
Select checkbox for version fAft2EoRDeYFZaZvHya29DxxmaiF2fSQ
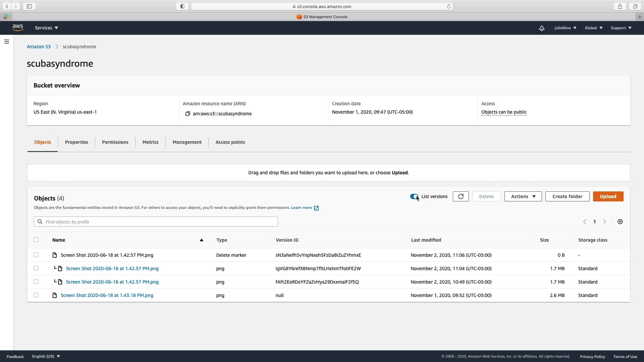[36, 282]
